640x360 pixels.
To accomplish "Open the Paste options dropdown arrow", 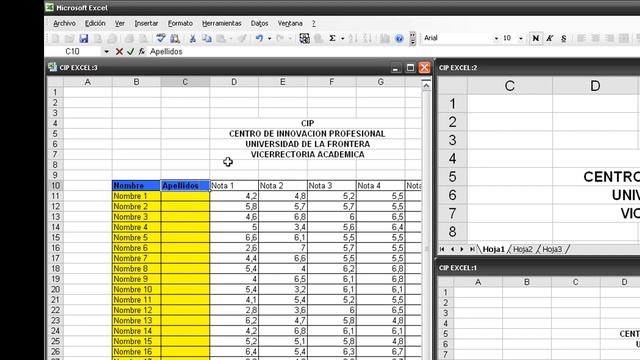I will coord(231,38).
